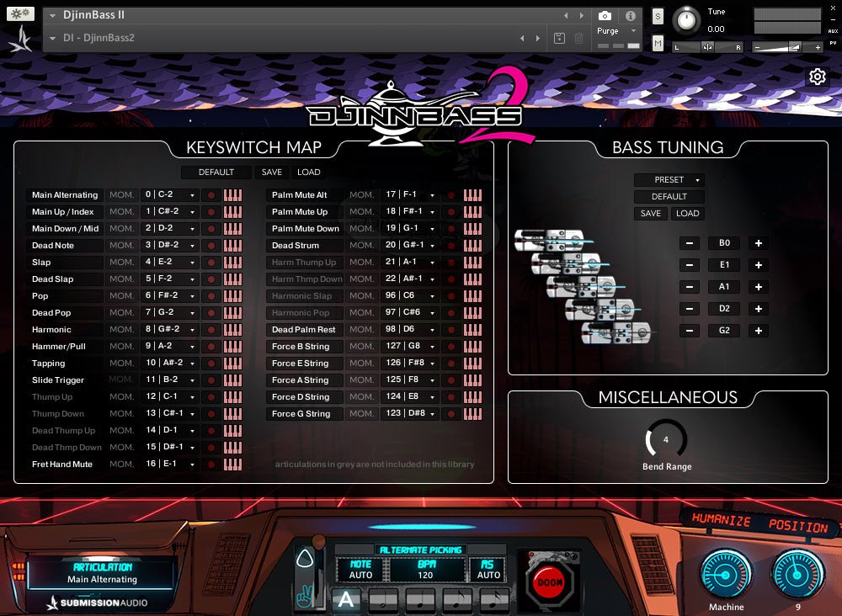
Task: Click the snapshot camera icon in the header
Action: click(605, 14)
